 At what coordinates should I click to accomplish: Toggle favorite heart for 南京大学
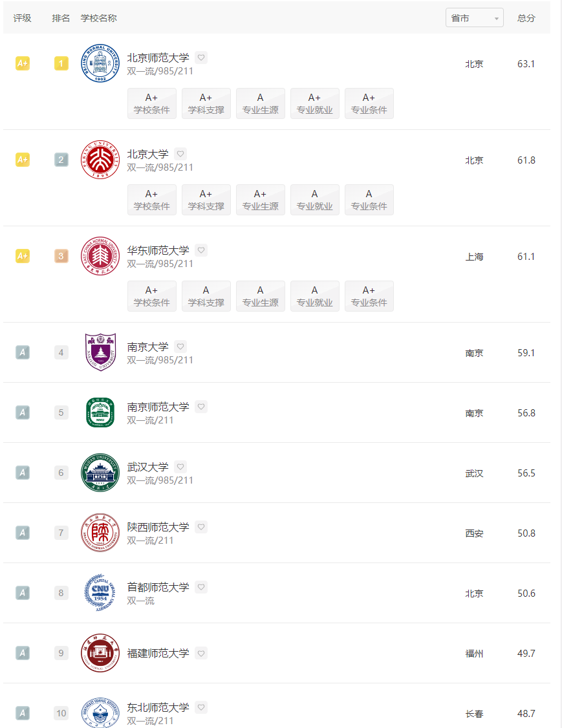click(x=180, y=347)
